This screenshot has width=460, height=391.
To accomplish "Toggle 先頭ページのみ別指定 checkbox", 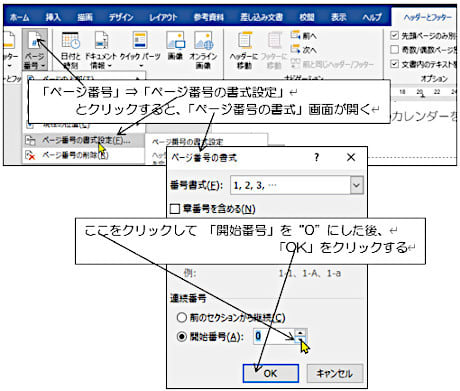I will [394, 35].
